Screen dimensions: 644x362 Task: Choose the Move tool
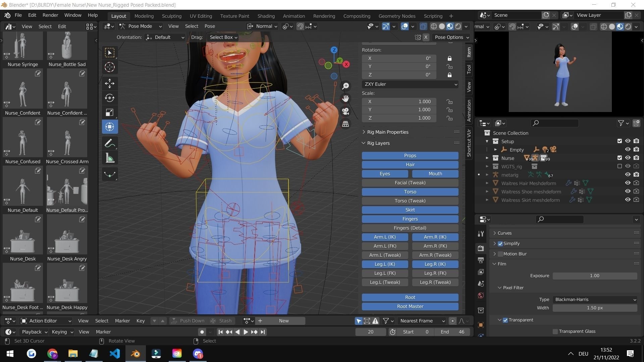click(x=110, y=83)
